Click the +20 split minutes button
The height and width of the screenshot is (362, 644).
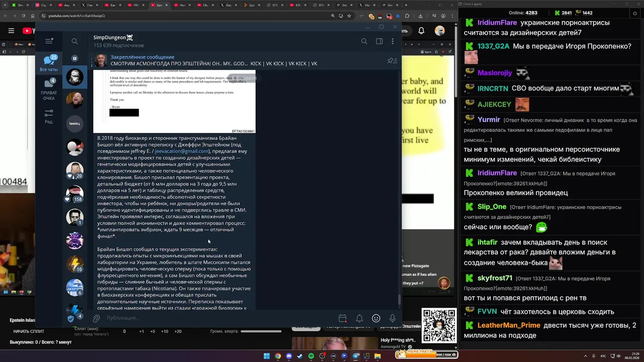tap(178, 331)
